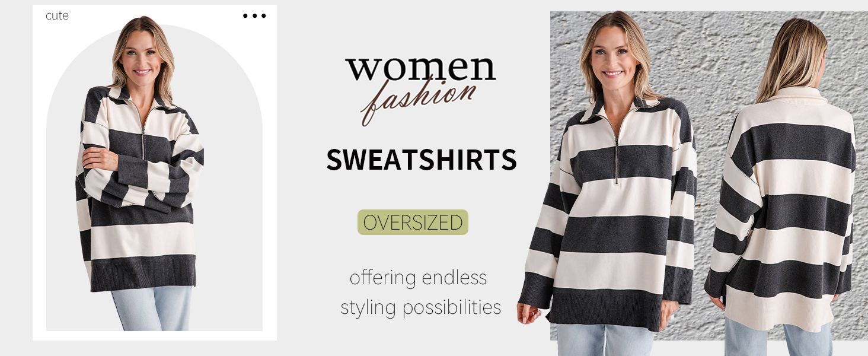Click the "styling possibilities" text line

click(421, 307)
